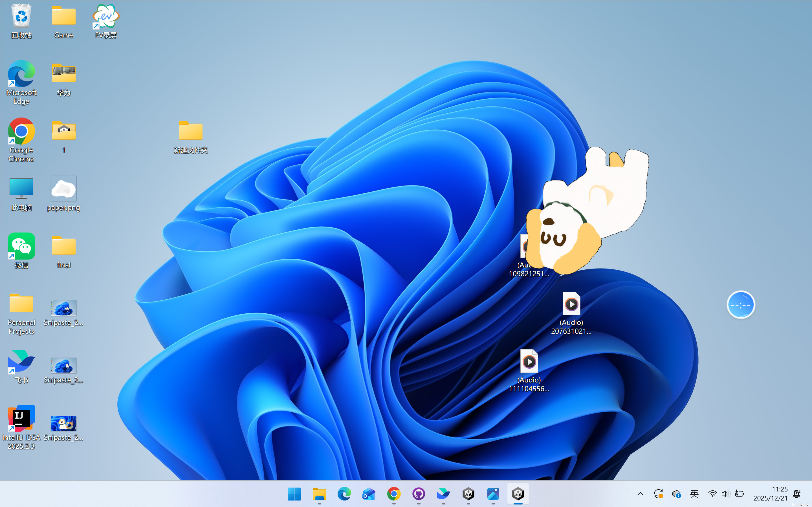Open File Explorer from the taskbar
Screen dimensions: 812x507
[319, 494]
